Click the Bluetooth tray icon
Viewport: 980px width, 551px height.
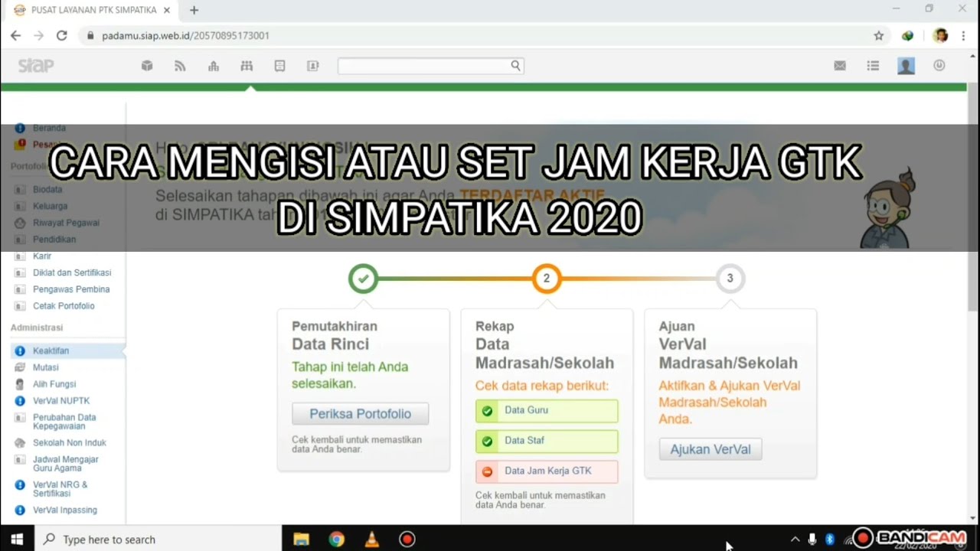pyautogui.click(x=830, y=540)
